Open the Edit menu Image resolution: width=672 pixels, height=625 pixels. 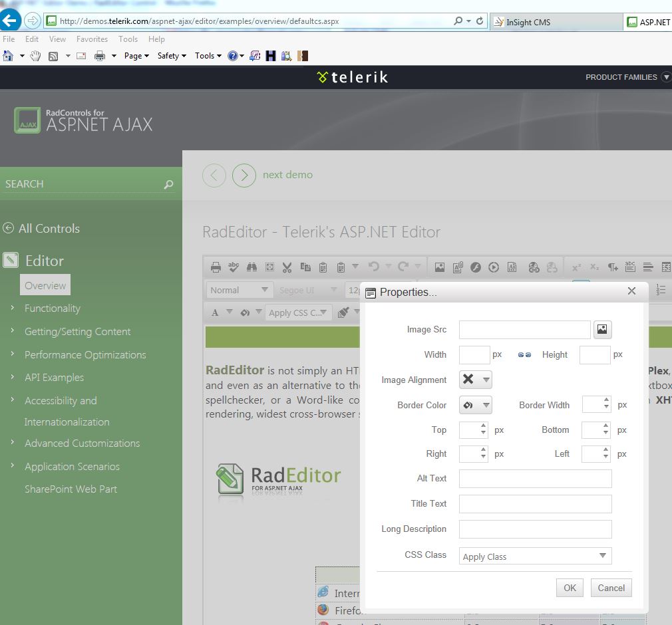point(32,39)
